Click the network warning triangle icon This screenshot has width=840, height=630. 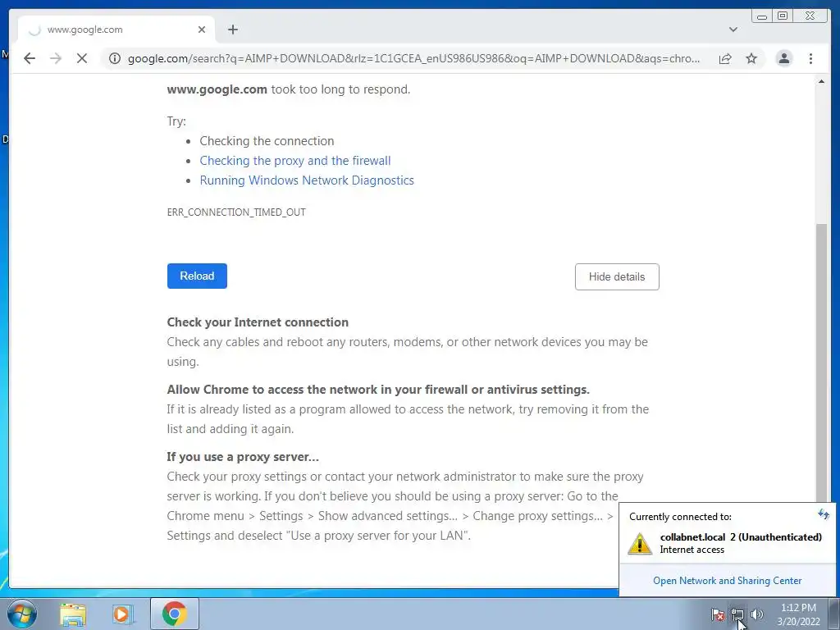640,543
